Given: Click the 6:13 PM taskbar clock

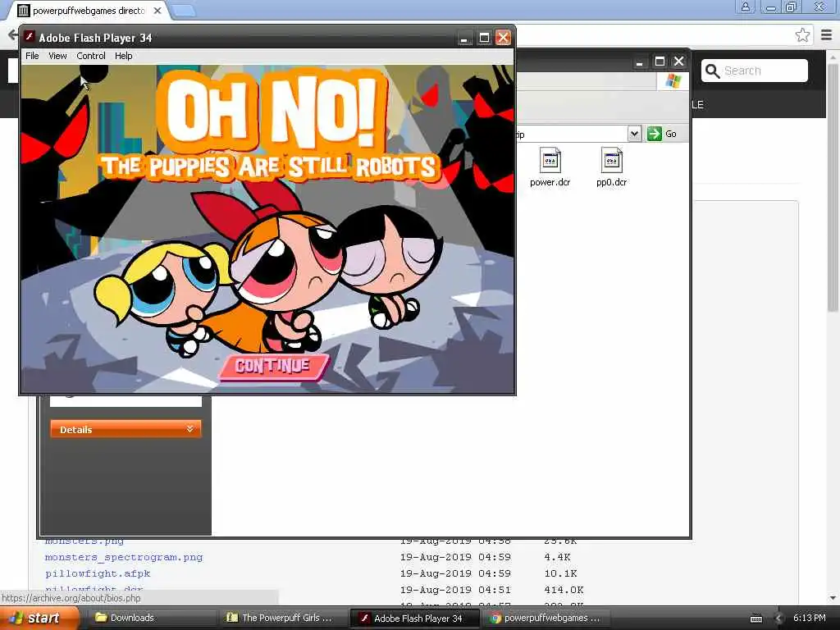Looking at the screenshot, I should [x=810, y=618].
